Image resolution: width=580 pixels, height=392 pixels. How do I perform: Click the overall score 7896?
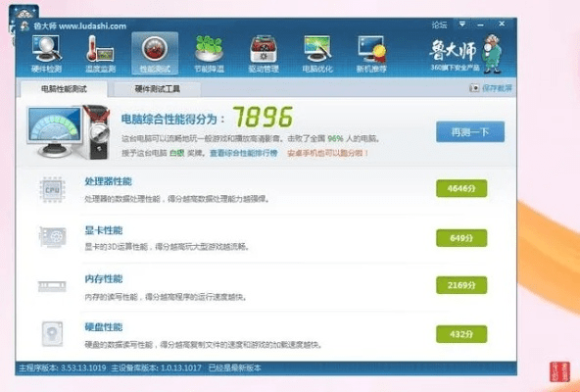[x=263, y=117]
